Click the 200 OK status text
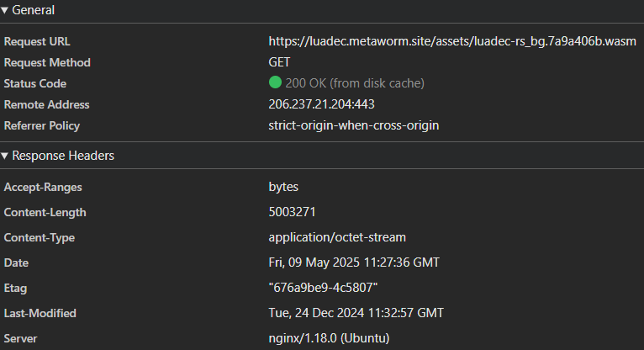Image resolution: width=644 pixels, height=350 pixels. pyautogui.click(x=354, y=83)
